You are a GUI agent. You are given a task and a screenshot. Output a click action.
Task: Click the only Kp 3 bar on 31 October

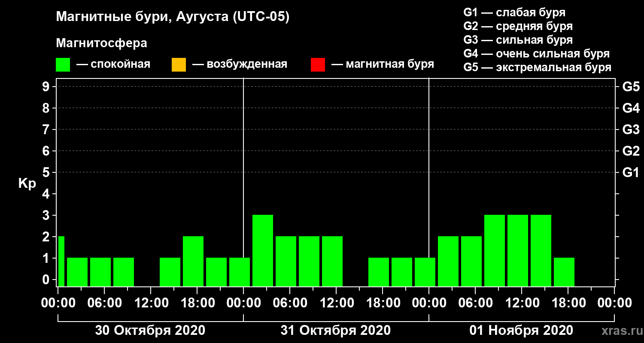pyautogui.click(x=263, y=250)
